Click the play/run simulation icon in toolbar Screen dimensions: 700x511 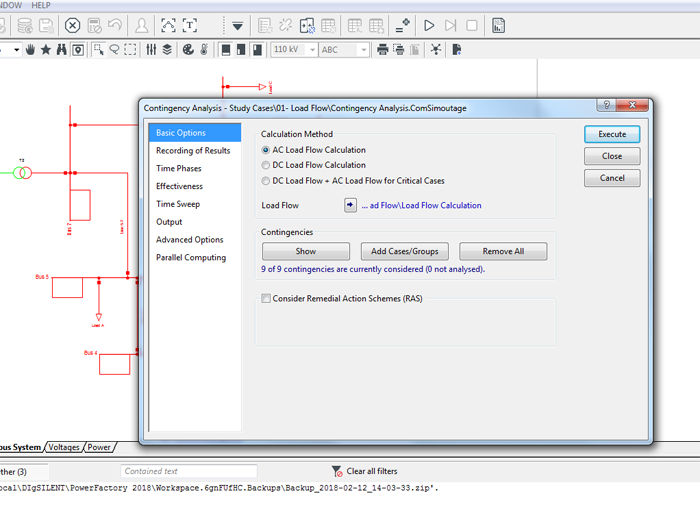pos(429,25)
